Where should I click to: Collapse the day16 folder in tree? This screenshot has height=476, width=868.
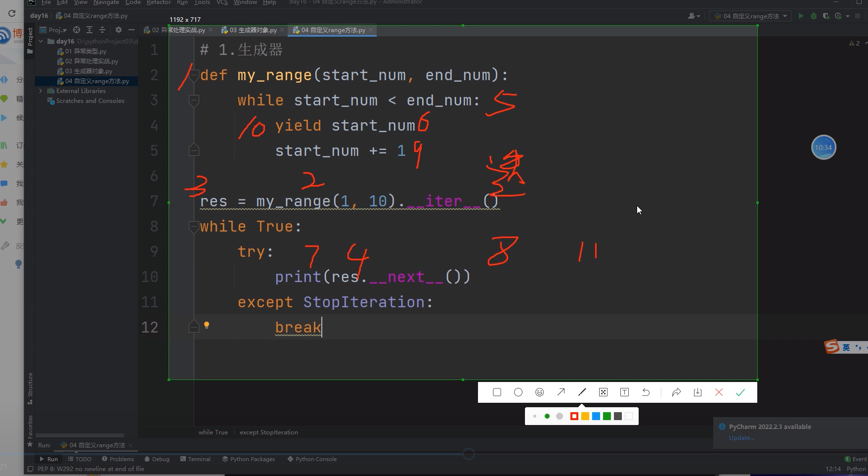(x=41, y=41)
